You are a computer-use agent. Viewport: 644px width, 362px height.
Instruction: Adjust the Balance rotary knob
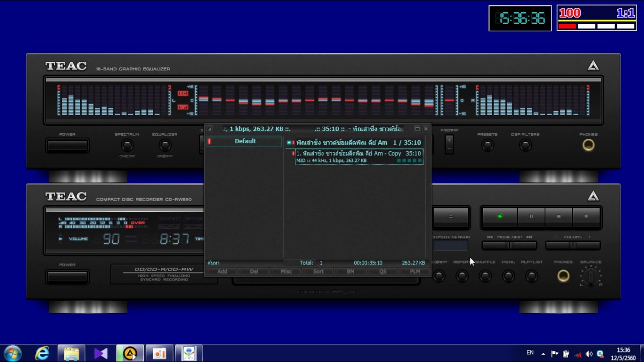(x=591, y=276)
